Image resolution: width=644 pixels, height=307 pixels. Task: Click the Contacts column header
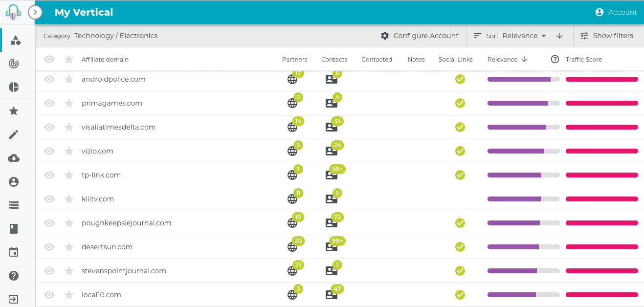tap(334, 59)
